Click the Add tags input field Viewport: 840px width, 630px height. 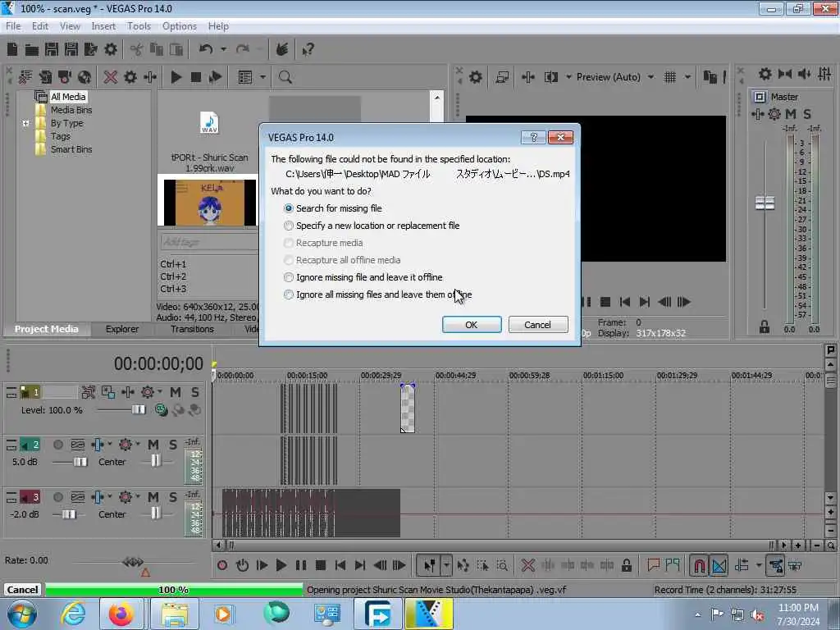(209, 242)
